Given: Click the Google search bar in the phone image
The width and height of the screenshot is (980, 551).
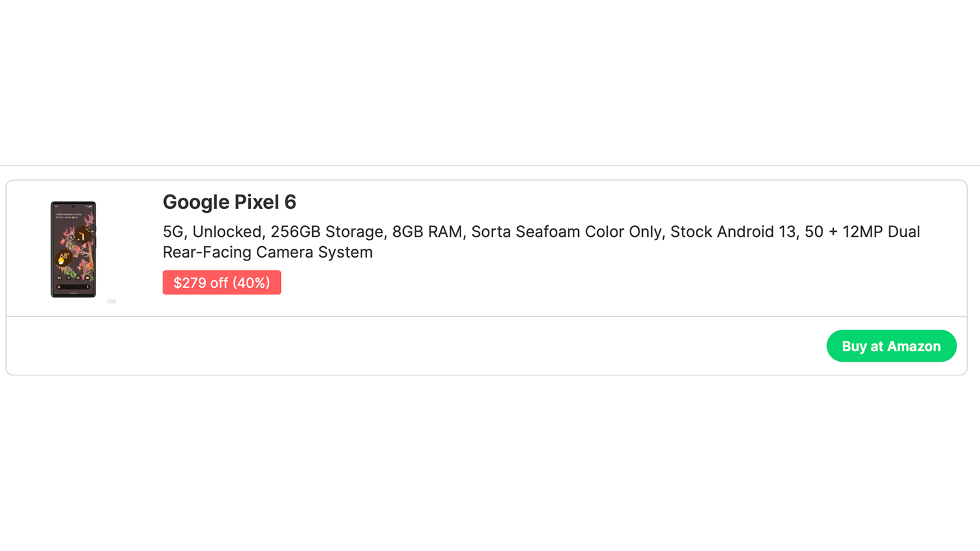Looking at the screenshot, I should click(x=72, y=287).
